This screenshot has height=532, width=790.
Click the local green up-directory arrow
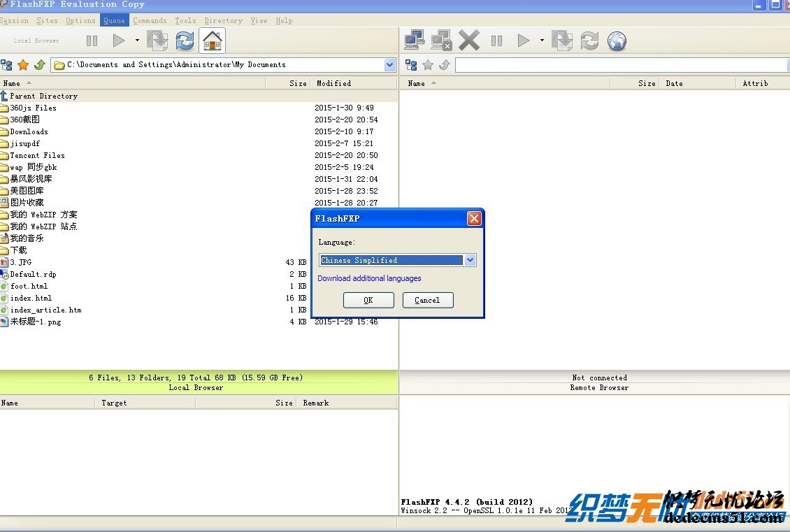(x=39, y=65)
